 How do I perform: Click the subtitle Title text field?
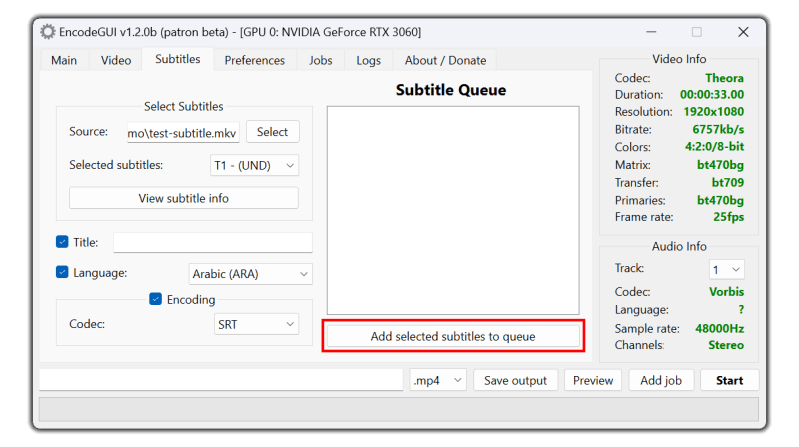(x=213, y=243)
